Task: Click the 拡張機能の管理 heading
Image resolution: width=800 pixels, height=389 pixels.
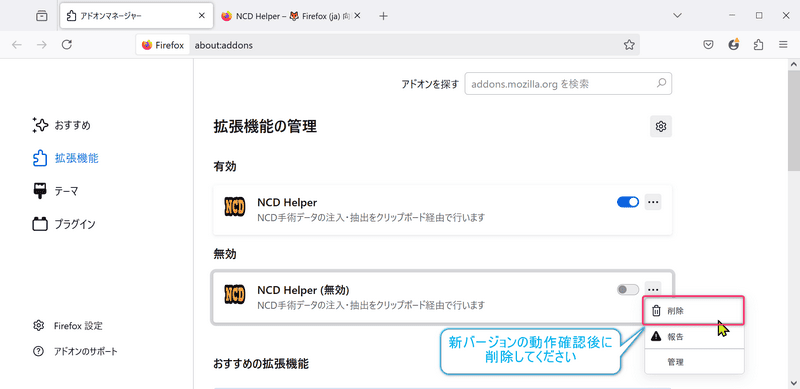Action: point(265,126)
